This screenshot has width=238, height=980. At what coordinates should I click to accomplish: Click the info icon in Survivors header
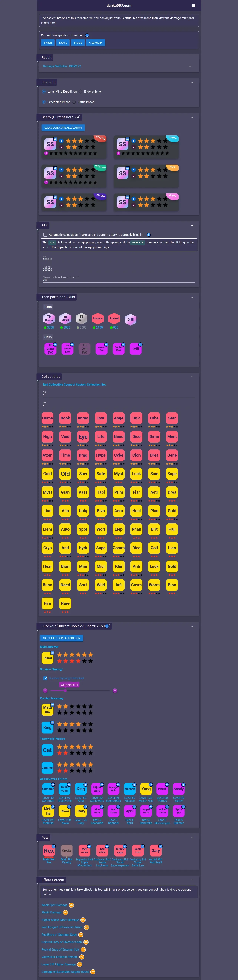tap(107, 626)
